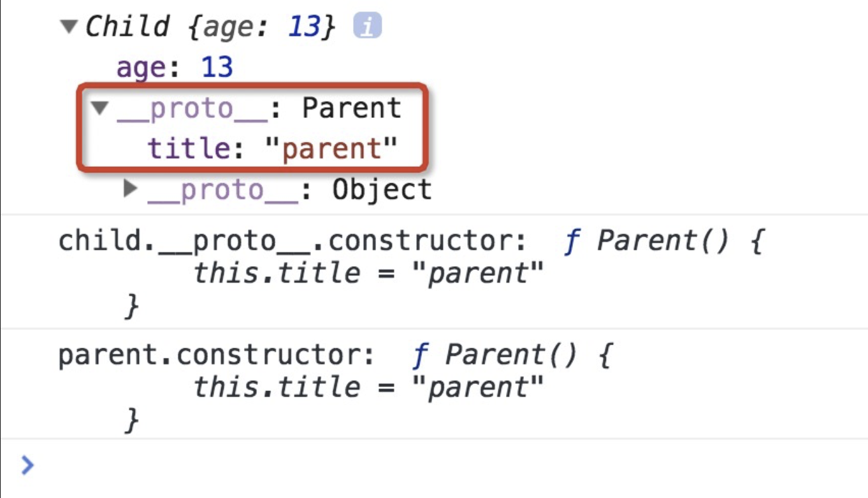Collapse the Child {age: 13} object tree

(x=69, y=27)
